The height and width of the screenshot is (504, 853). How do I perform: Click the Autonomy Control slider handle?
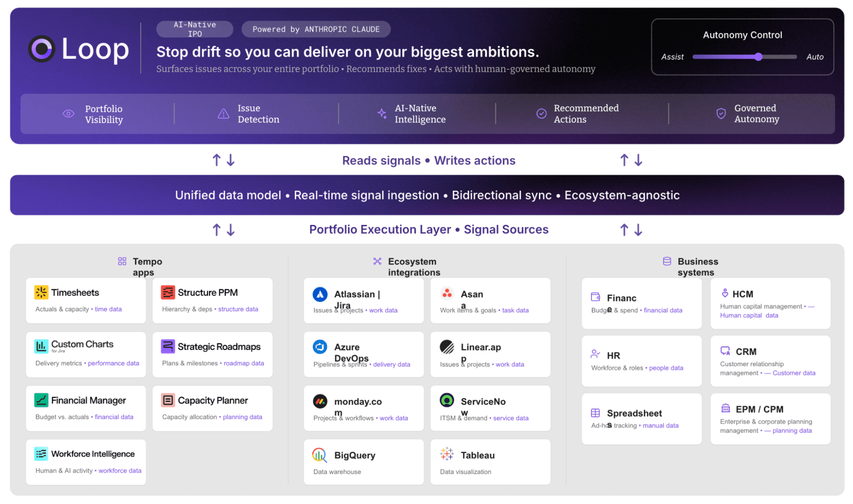tap(758, 57)
